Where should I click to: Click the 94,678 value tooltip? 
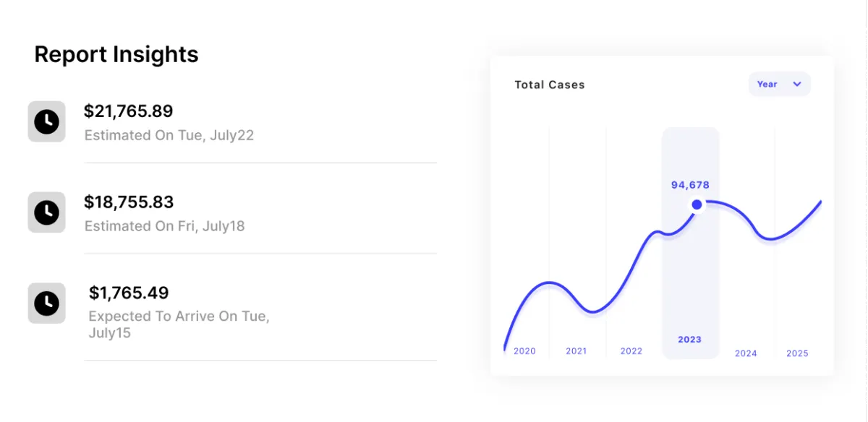[690, 185]
